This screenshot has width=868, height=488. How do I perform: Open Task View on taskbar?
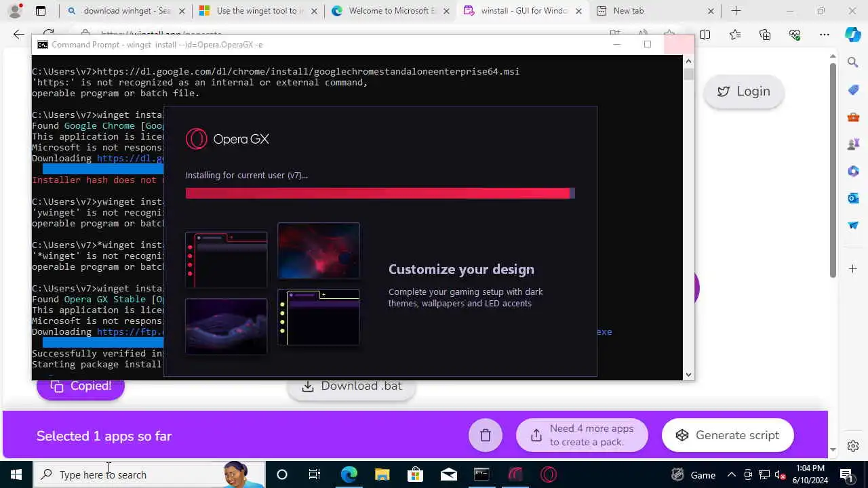point(315,474)
